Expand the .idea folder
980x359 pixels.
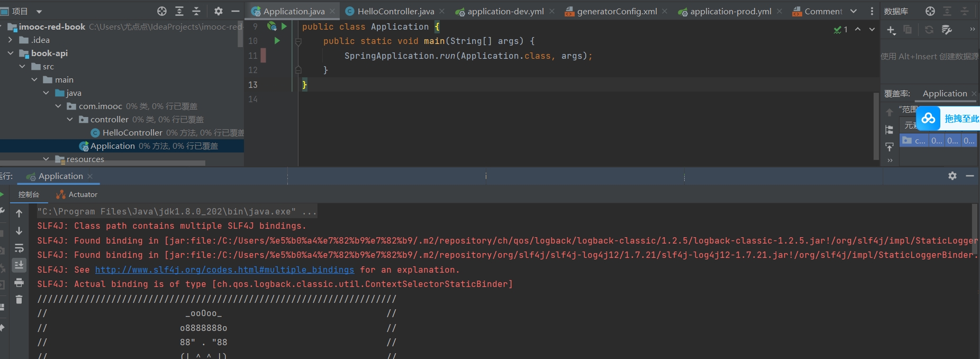(x=10, y=40)
